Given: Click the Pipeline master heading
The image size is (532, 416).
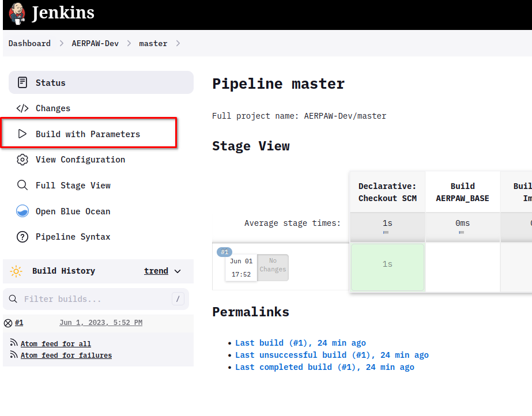Looking at the screenshot, I should (x=278, y=84).
